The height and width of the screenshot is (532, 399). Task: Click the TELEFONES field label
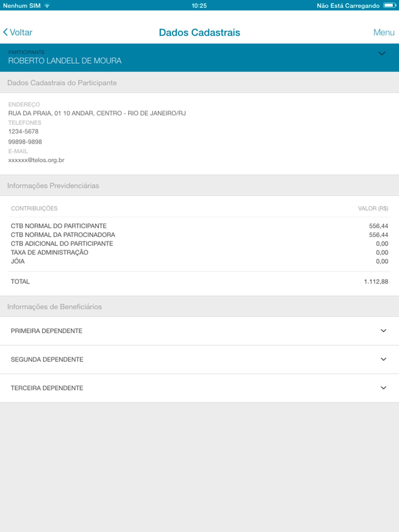pyautogui.click(x=25, y=123)
